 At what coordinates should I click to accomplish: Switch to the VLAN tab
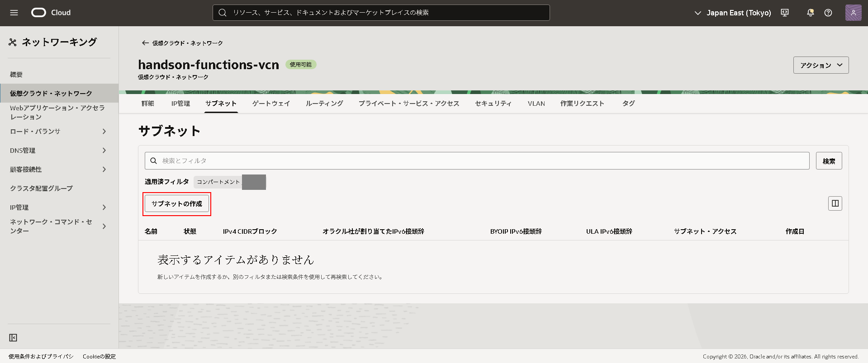536,104
